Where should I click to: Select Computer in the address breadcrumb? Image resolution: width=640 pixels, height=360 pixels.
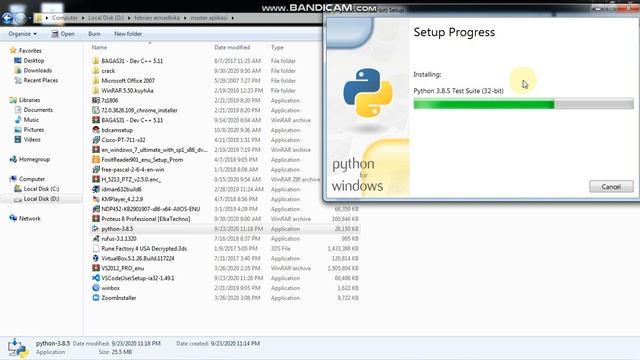[65, 18]
